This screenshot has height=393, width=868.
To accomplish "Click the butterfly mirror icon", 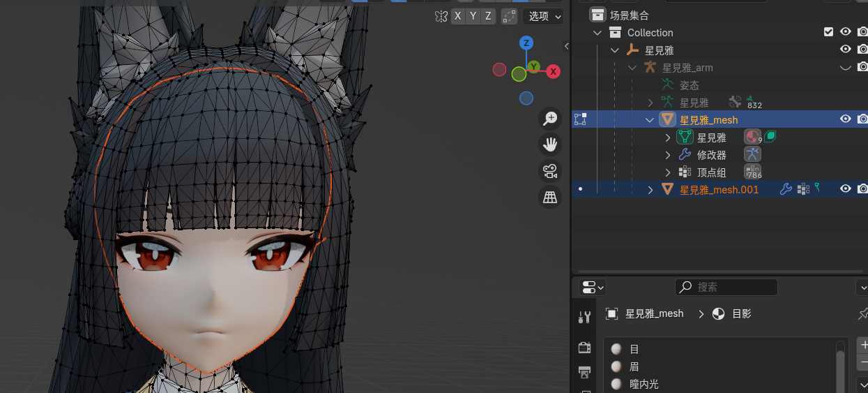I will click(441, 16).
